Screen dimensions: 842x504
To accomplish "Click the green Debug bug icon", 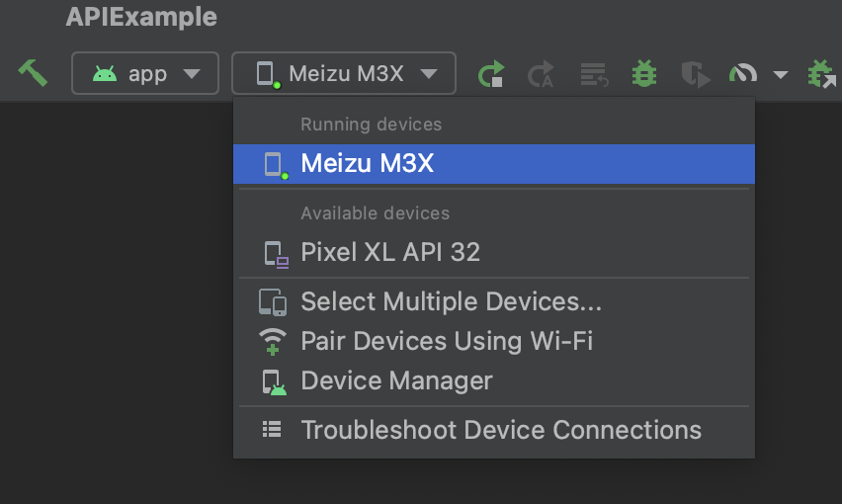I will [644, 73].
